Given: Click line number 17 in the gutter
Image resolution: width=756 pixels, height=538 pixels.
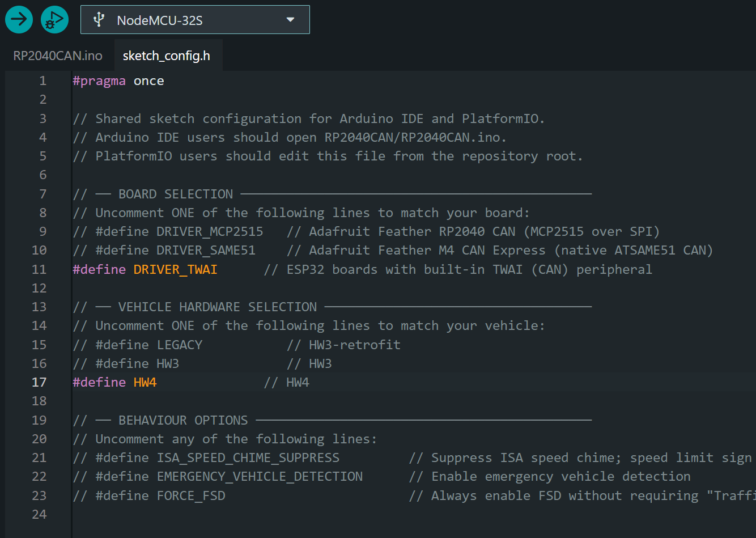Looking at the screenshot, I should tap(39, 382).
